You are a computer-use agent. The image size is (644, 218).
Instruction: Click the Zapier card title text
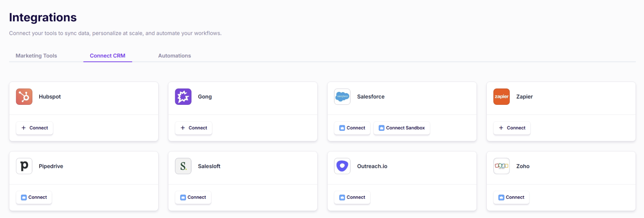point(524,97)
